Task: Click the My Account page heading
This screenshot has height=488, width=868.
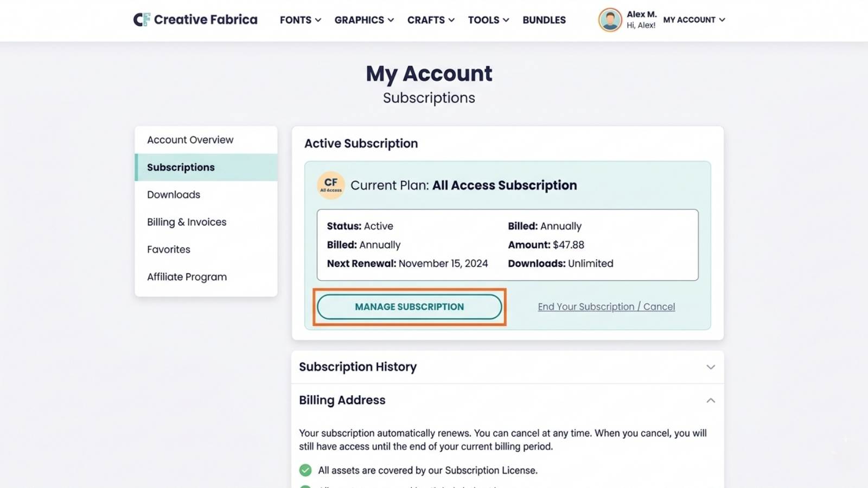Action: pyautogui.click(x=429, y=74)
